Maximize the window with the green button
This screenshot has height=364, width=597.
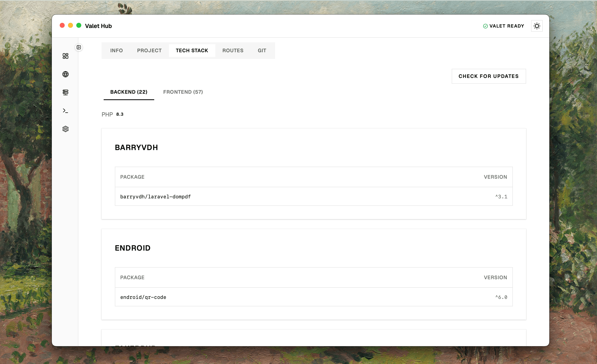(79, 25)
